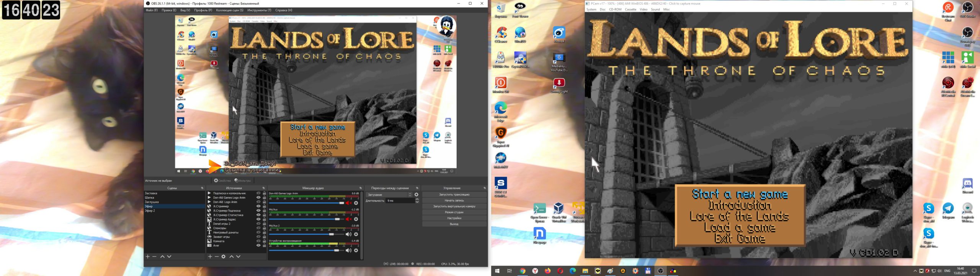Click Запустить трансляцию button
This screenshot has height=276, width=980.
point(454,195)
